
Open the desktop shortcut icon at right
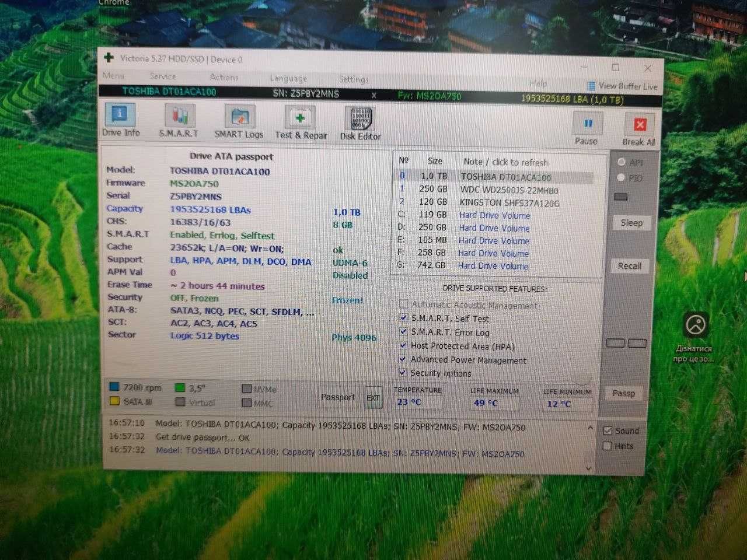pyautogui.click(x=696, y=325)
